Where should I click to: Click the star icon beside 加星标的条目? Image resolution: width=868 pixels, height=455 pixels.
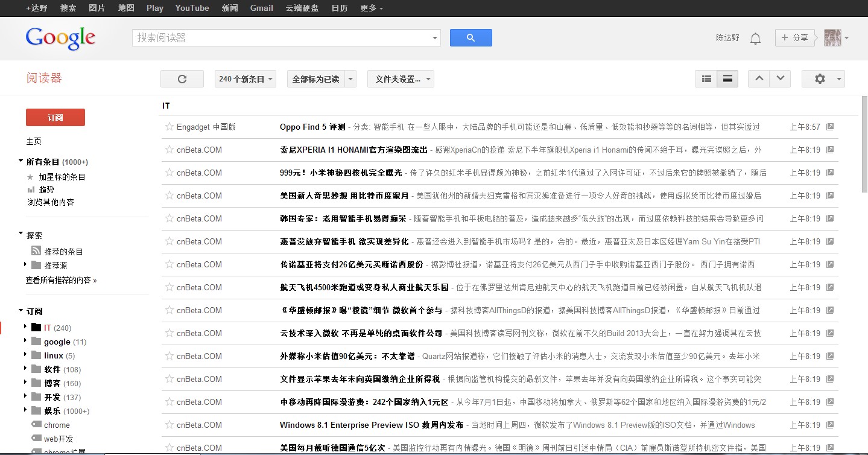pyautogui.click(x=30, y=177)
